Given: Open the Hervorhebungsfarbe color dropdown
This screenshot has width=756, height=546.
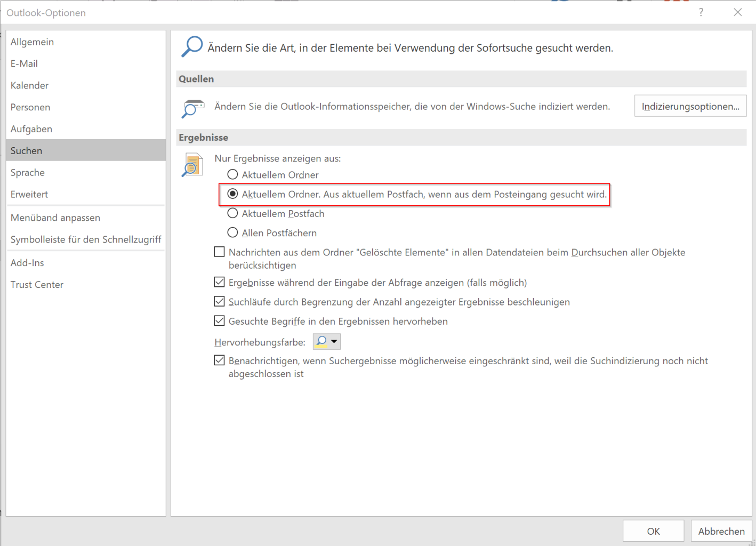Looking at the screenshot, I should [x=327, y=341].
